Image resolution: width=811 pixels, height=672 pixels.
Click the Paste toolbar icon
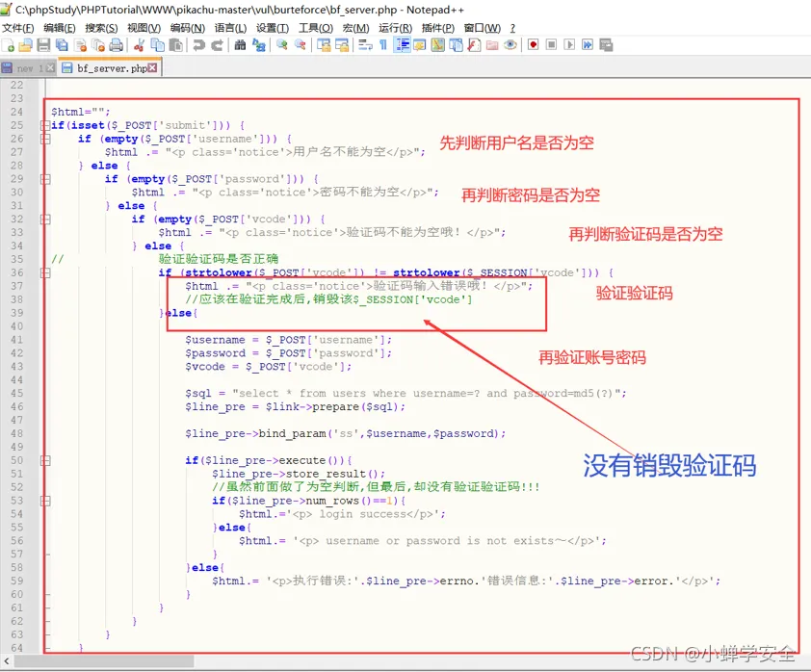tap(176, 45)
